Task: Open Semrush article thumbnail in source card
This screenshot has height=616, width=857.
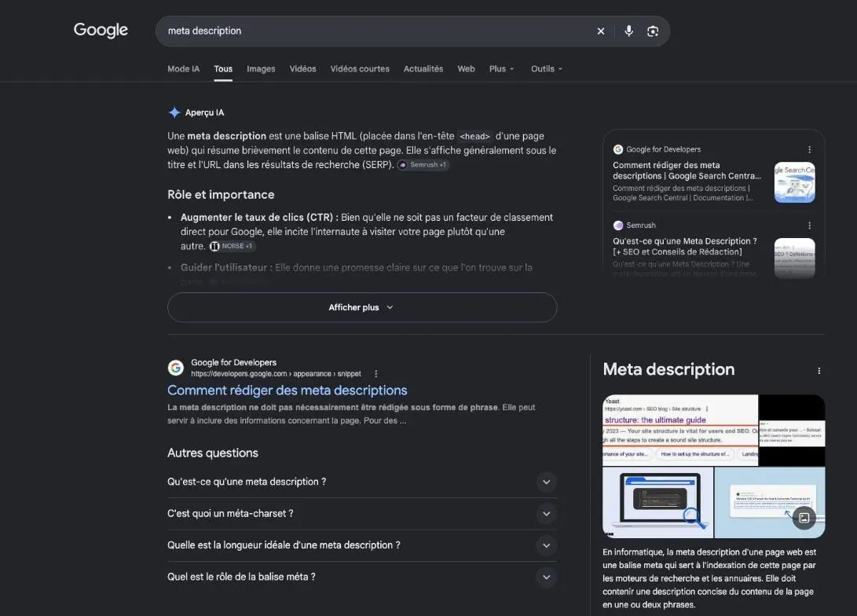Action: 795,258
